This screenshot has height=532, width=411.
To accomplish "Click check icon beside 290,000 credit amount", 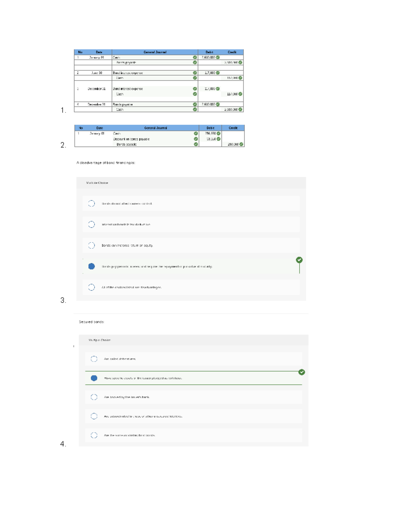I will pyautogui.click(x=241, y=144).
